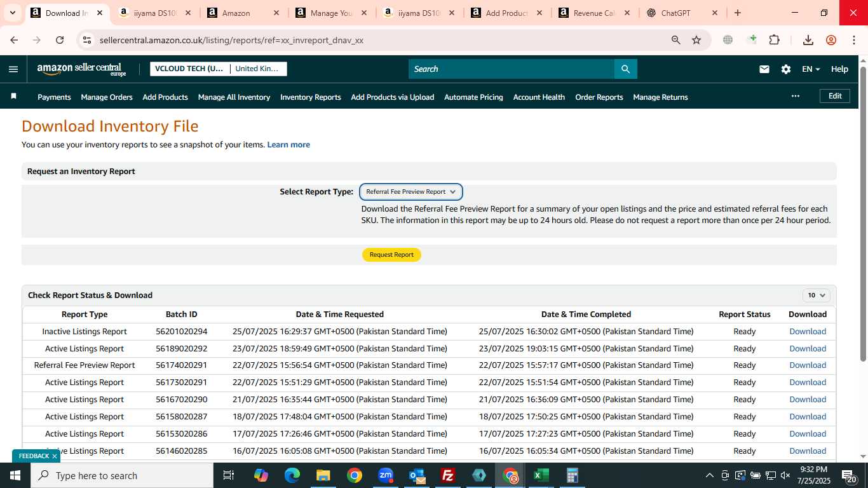Open the browser extensions puzzle icon
Screen dimensions: 868x488
pyautogui.click(x=774, y=40)
